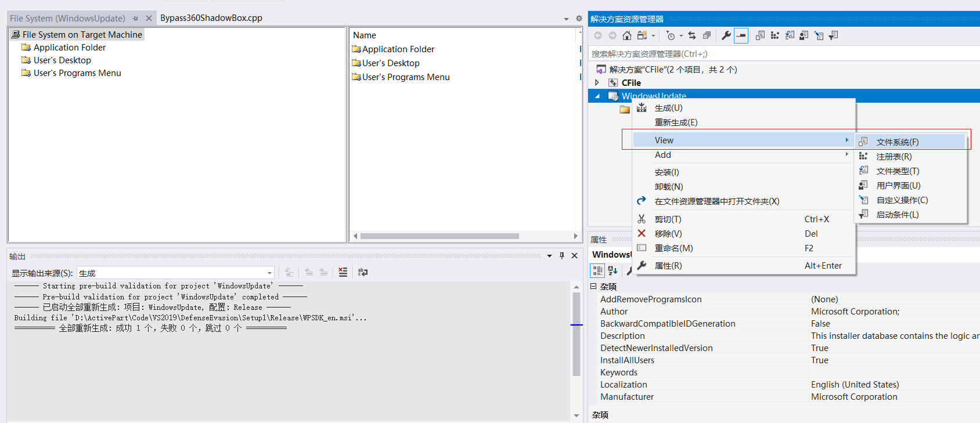Viewport: 980px width, 423px height.
Task: Click the Solution Explorer search box
Action: (x=784, y=54)
